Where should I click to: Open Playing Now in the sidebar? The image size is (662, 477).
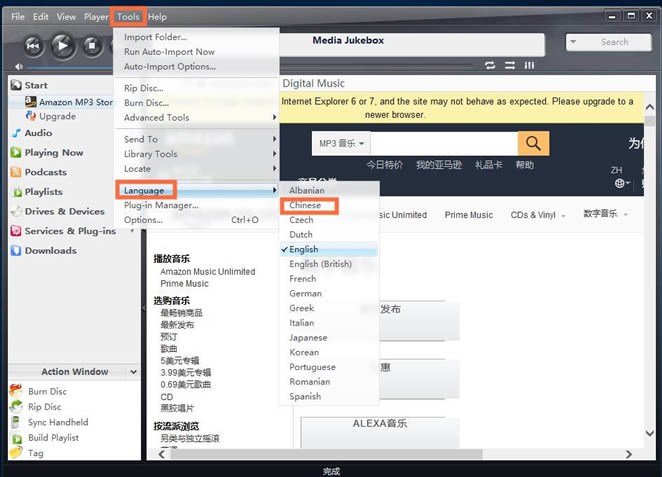(54, 153)
